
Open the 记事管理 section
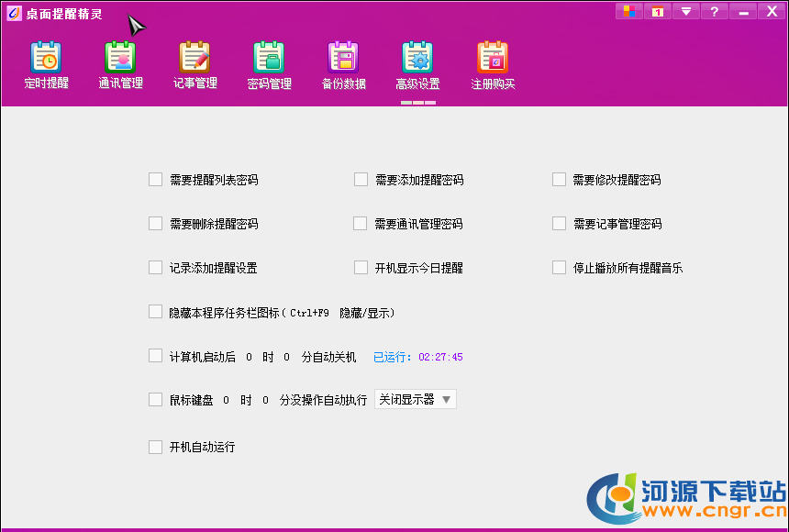point(194,65)
